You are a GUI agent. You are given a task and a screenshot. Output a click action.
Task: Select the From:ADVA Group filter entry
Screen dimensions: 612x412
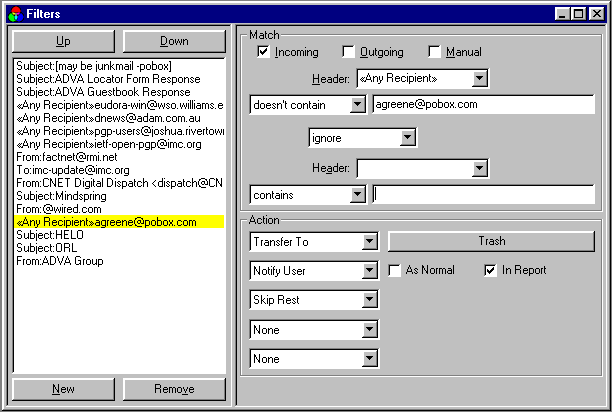coord(61,261)
